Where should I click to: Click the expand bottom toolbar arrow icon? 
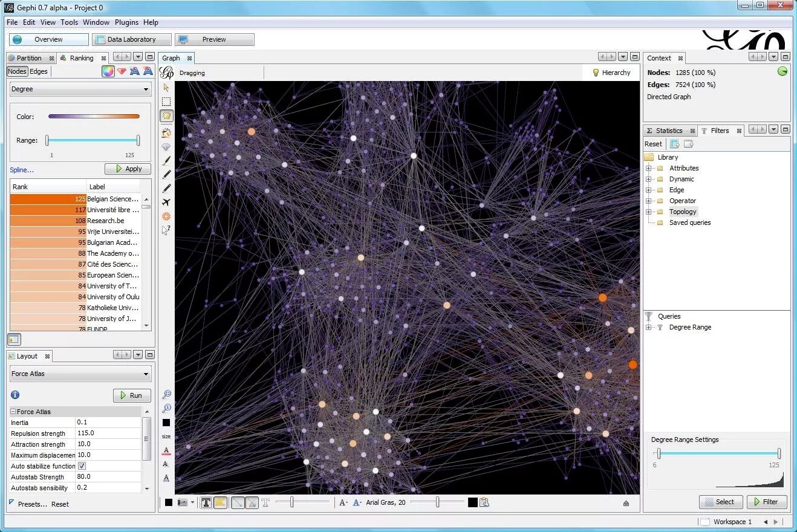tap(626, 503)
